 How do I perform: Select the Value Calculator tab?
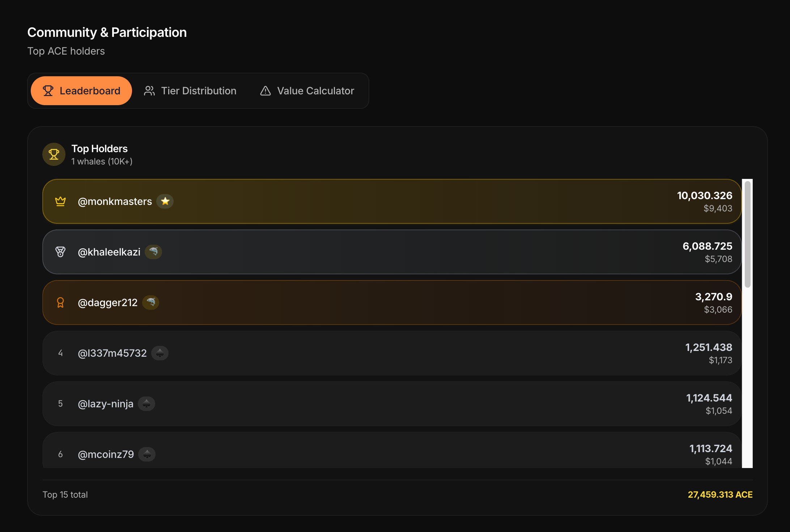point(307,91)
